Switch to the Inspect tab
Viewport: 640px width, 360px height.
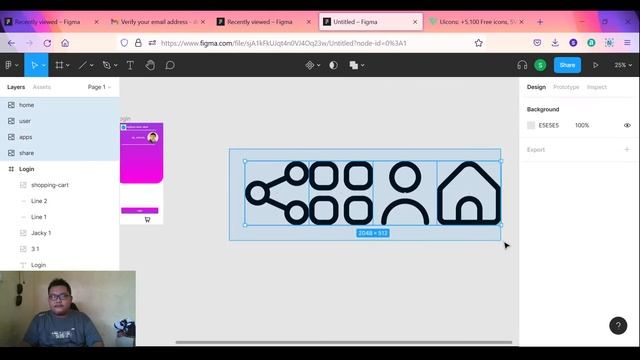(x=597, y=87)
